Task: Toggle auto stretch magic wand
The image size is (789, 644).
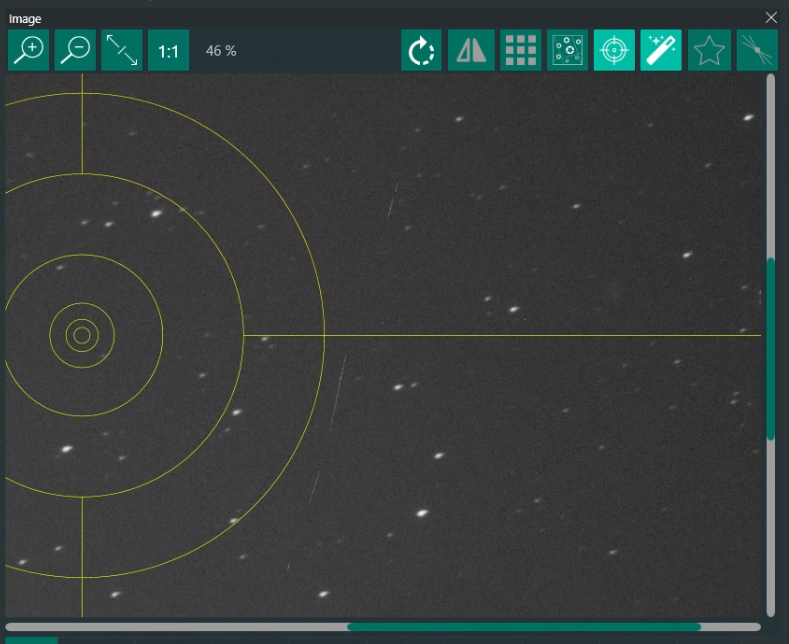Action: (661, 50)
